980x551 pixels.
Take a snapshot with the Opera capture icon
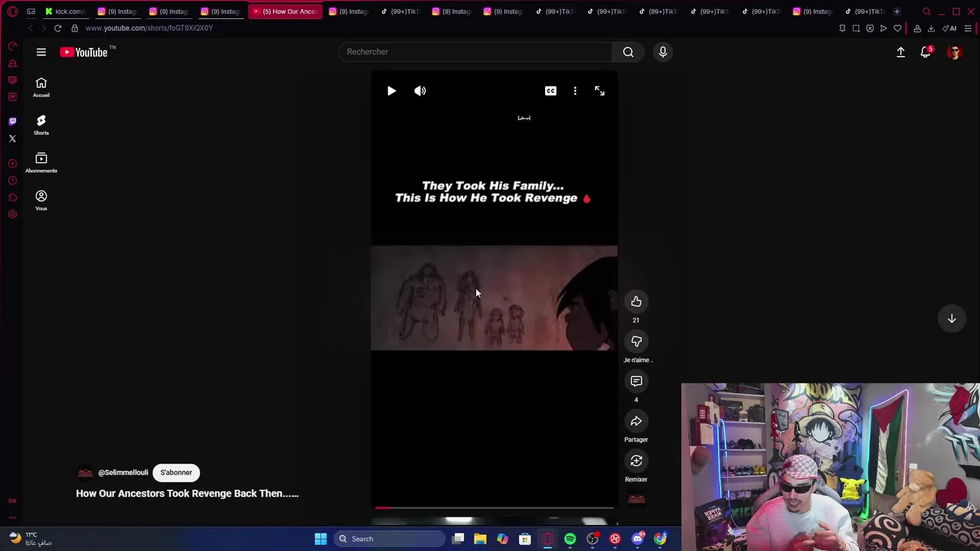point(856,28)
